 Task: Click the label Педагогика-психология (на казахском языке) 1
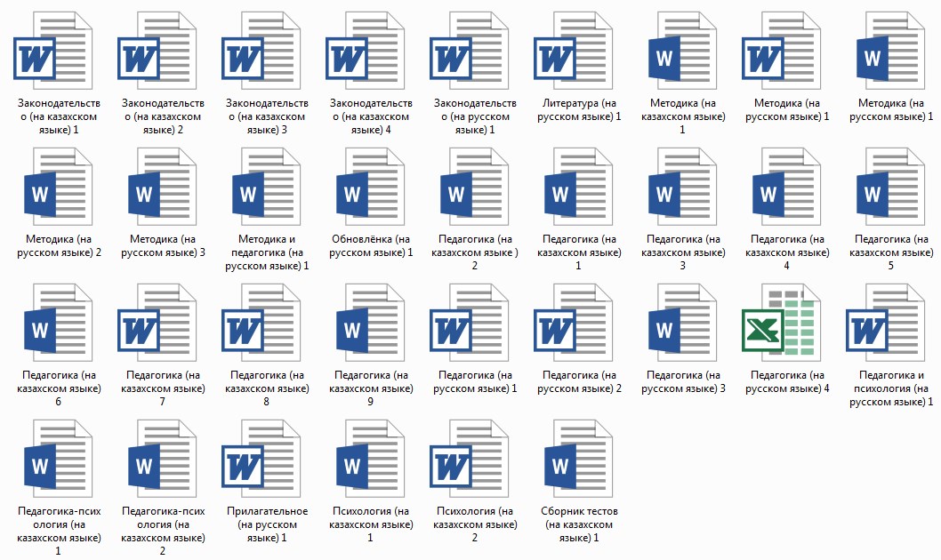point(59,531)
